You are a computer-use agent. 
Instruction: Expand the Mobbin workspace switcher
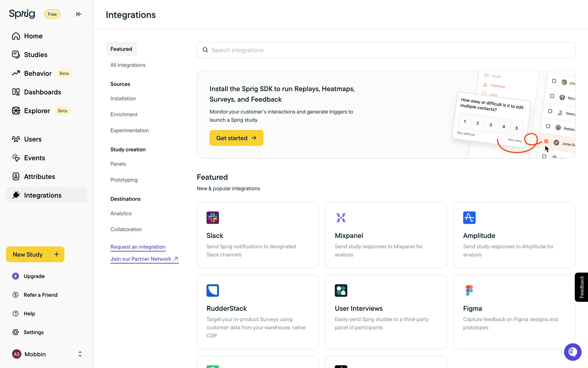pos(80,354)
